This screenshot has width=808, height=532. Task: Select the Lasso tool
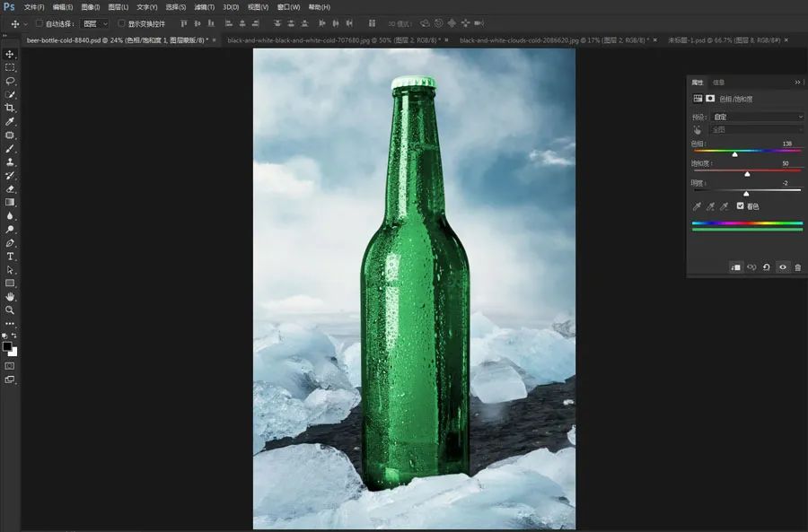pyautogui.click(x=10, y=81)
